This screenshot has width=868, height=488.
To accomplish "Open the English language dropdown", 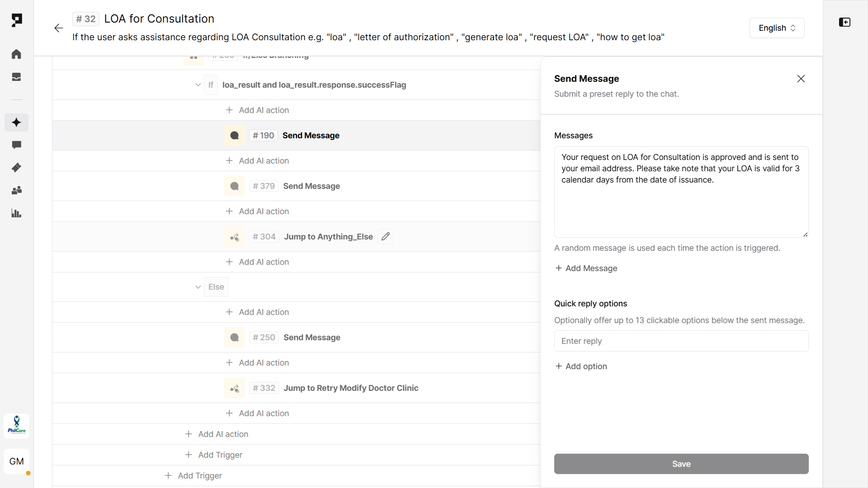I will (x=777, y=28).
